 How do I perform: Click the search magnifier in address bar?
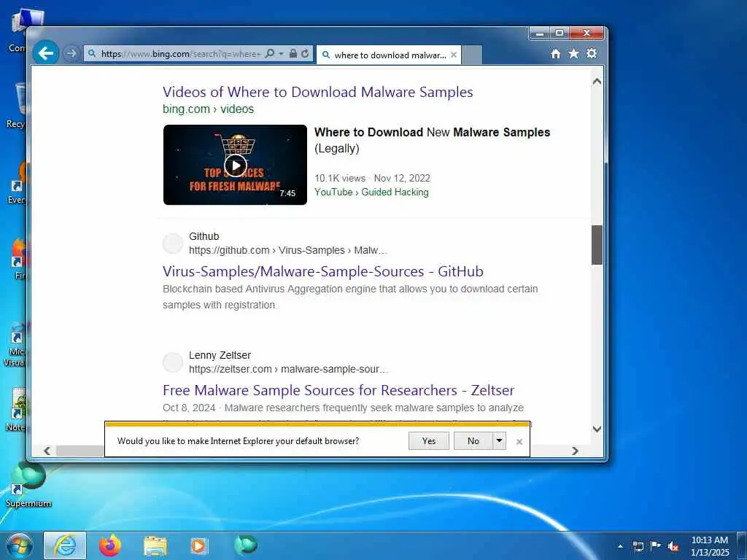pos(270,53)
